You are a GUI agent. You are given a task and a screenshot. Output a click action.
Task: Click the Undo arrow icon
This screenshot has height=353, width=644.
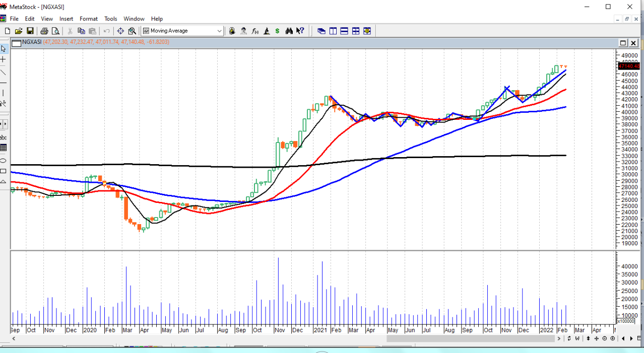point(106,31)
